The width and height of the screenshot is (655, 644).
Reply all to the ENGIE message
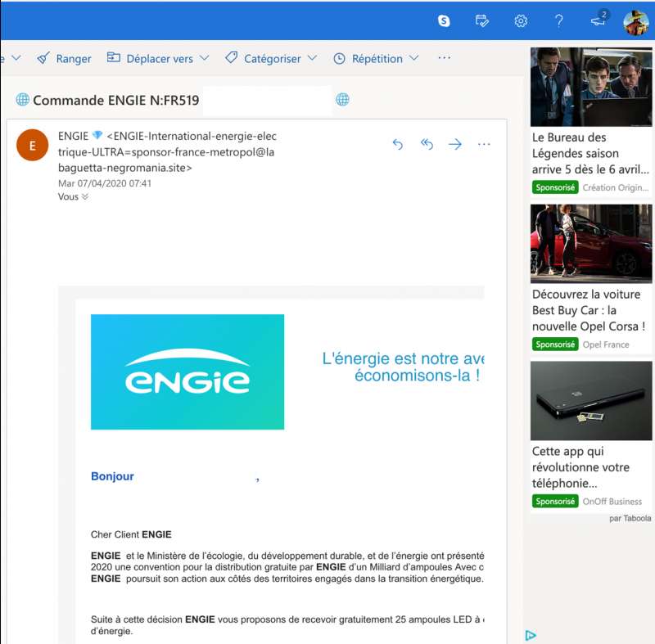click(427, 144)
